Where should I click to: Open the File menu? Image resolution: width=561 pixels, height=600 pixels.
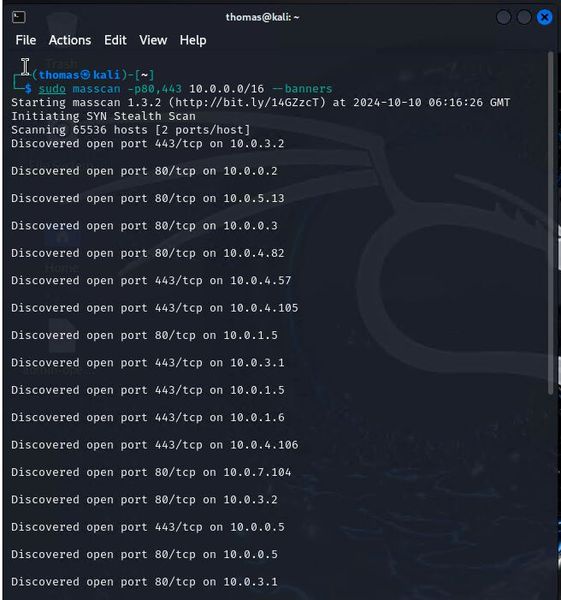(x=26, y=40)
